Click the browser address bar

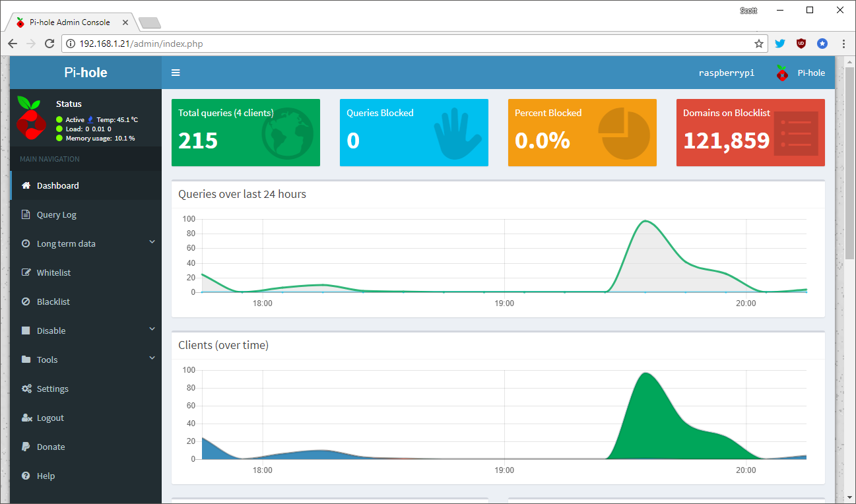(x=264, y=44)
